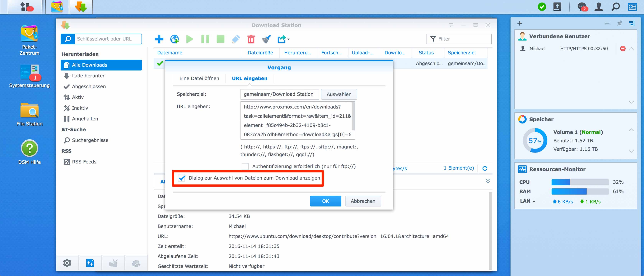Switch to Paket-Zentrum in the taskbar

click(57, 7)
